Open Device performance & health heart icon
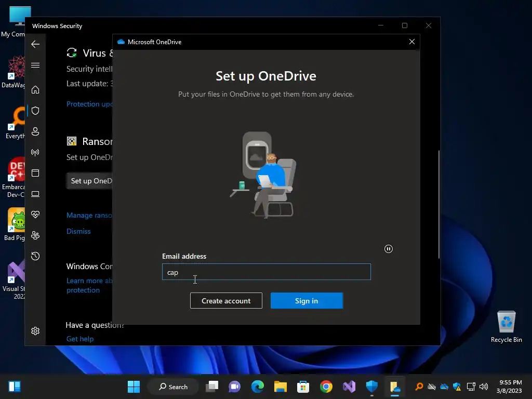This screenshot has height=399, width=532. [35, 215]
